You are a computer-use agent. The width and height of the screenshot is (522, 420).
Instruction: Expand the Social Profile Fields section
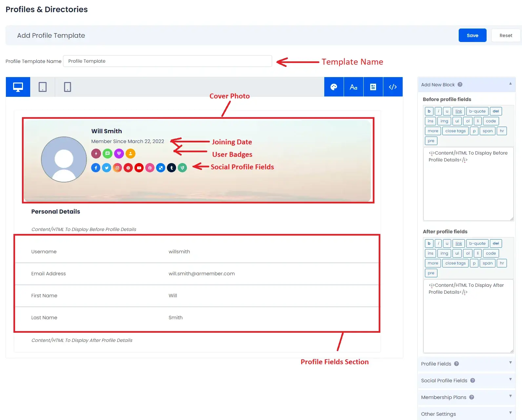tap(510, 380)
